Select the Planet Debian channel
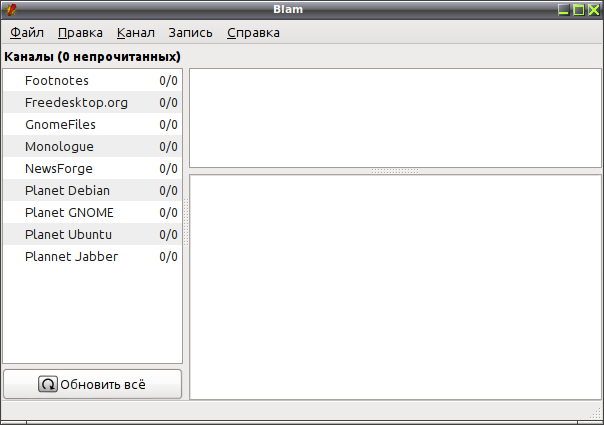 92,190
